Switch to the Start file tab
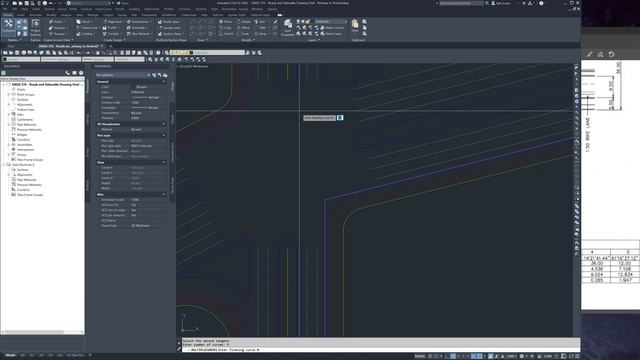The height and width of the screenshot is (360, 640). click(11, 47)
